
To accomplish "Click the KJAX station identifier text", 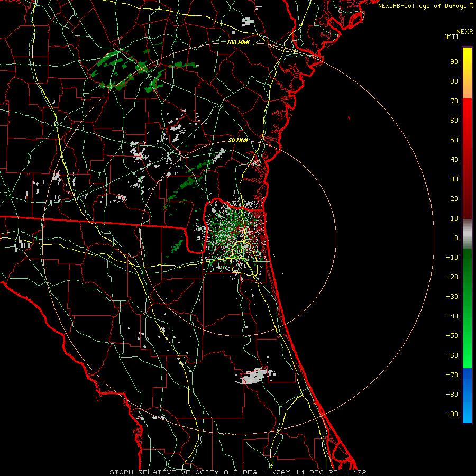I will (280, 472).
